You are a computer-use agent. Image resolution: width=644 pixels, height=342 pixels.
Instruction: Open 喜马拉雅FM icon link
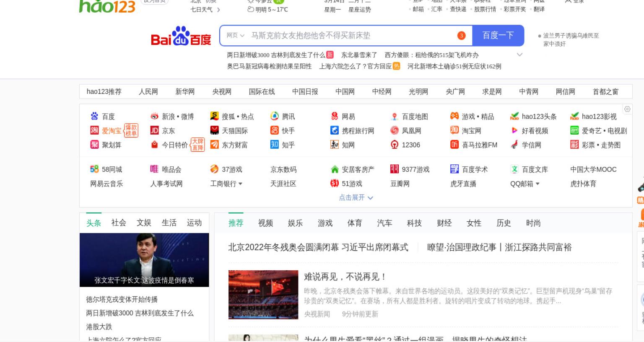[454, 145]
